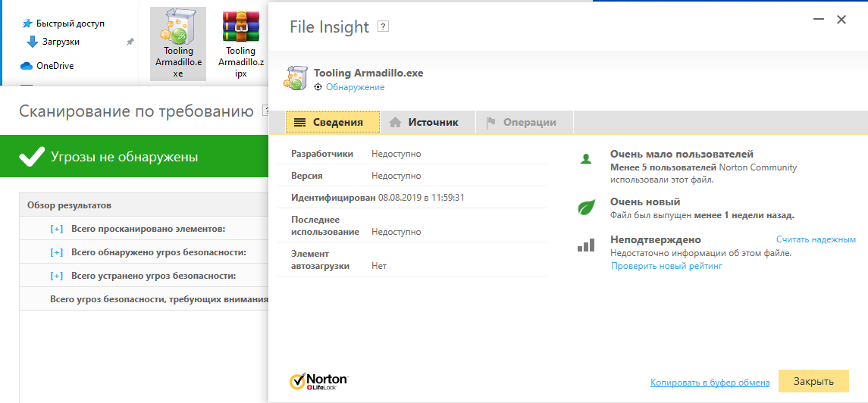Click the Элемент автозагрузки value Нет
The image size is (868, 403).
(x=378, y=266)
